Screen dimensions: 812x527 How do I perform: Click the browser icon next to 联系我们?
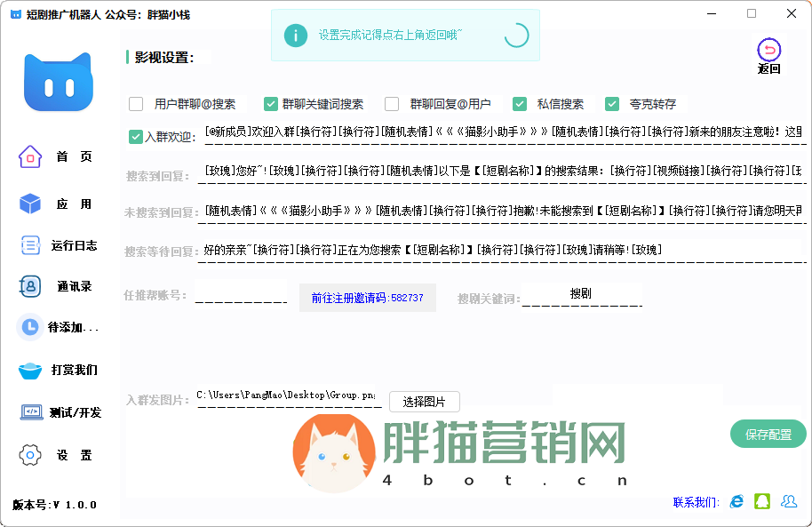click(x=736, y=501)
